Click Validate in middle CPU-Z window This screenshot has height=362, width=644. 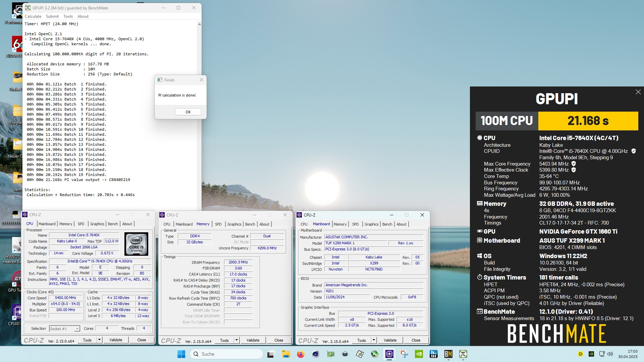tap(253, 340)
